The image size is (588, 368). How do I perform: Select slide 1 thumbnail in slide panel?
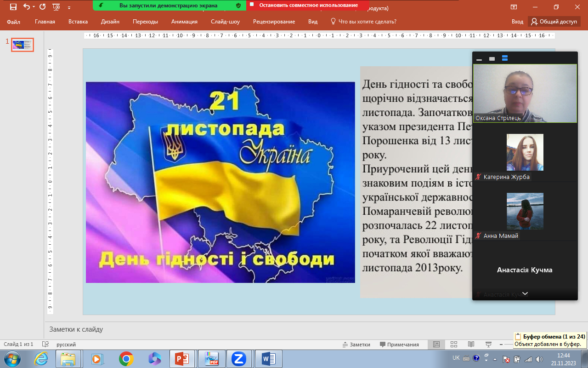(22, 45)
